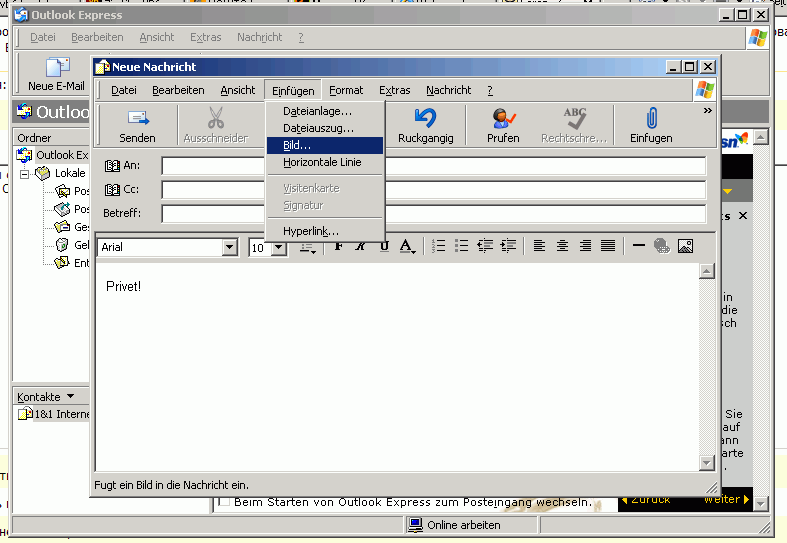Justify the text
This screenshot has height=543, width=787.
coord(608,246)
